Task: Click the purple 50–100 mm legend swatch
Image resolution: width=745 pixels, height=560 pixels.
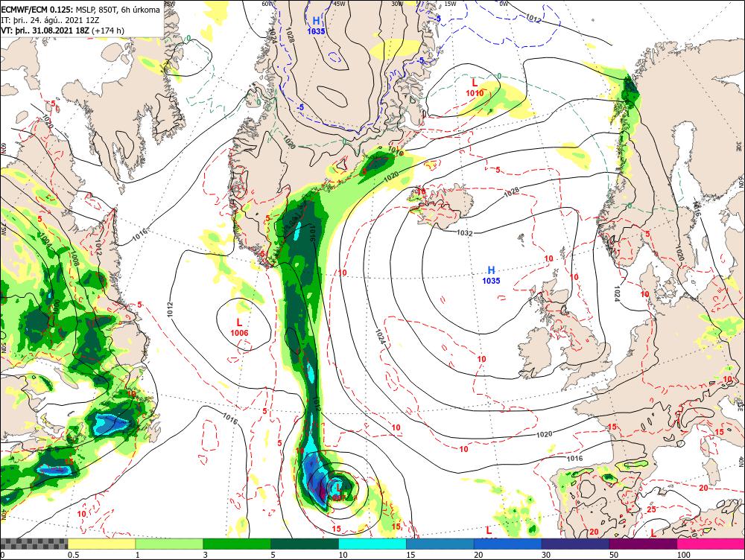Action: (644, 544)
